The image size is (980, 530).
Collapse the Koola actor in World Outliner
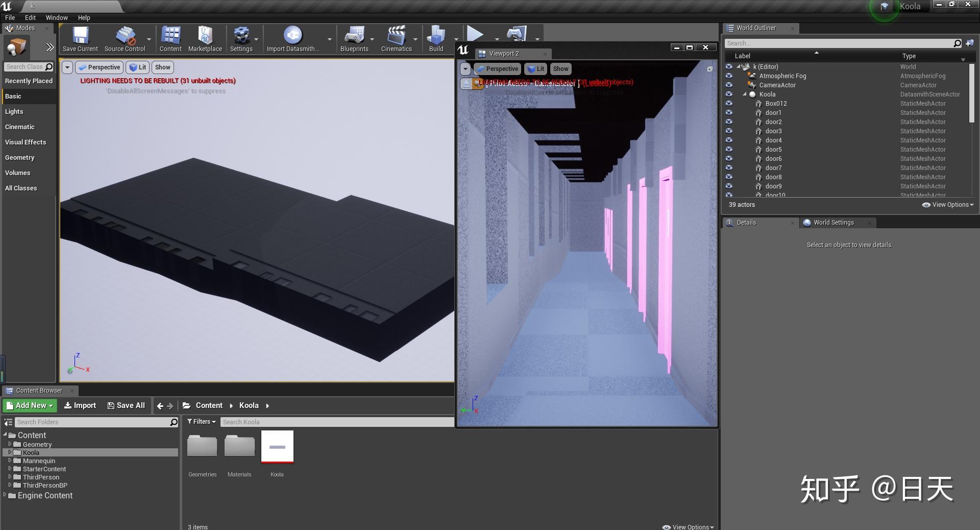coord(745,94)
